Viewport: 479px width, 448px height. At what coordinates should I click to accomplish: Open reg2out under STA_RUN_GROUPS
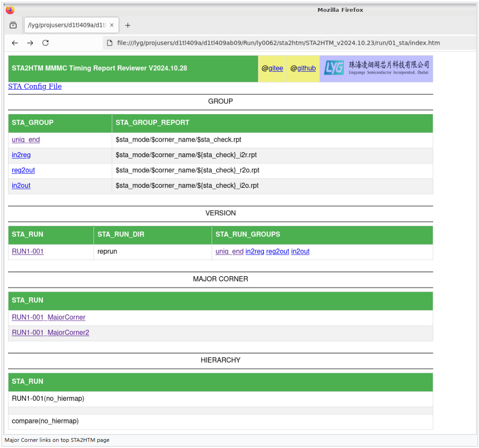tap(277, 252)
